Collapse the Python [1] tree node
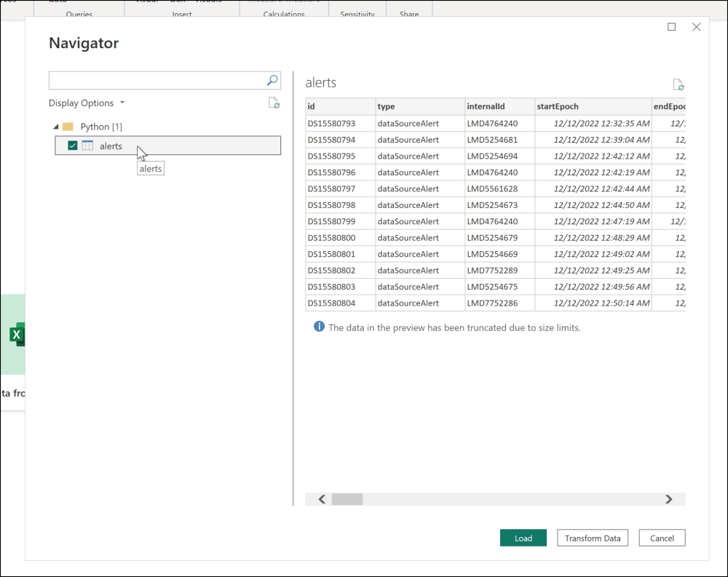The height and width of the screenshot is (577, 728). (56, 127)
